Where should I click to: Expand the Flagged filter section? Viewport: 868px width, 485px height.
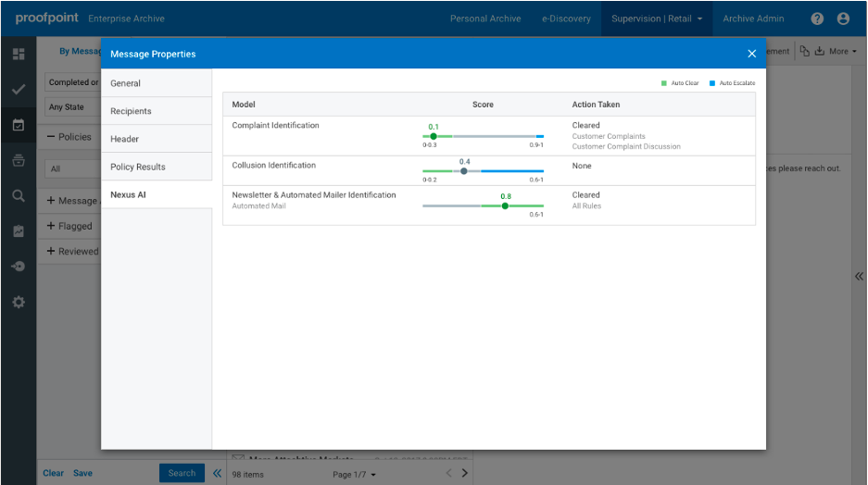(69, 226)
